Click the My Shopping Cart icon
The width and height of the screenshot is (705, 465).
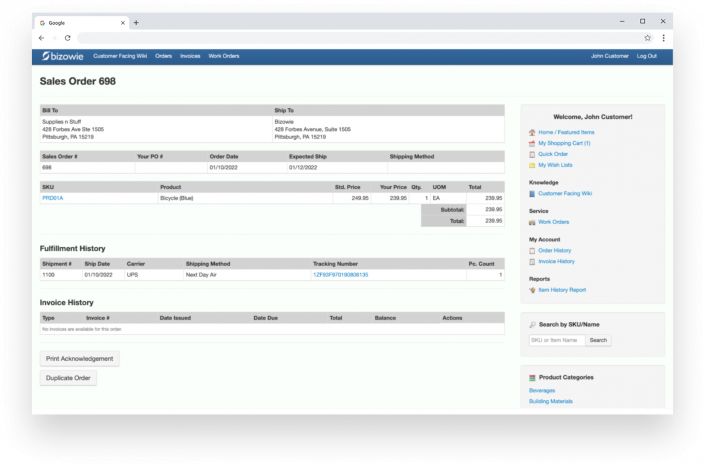coord(532,143)
